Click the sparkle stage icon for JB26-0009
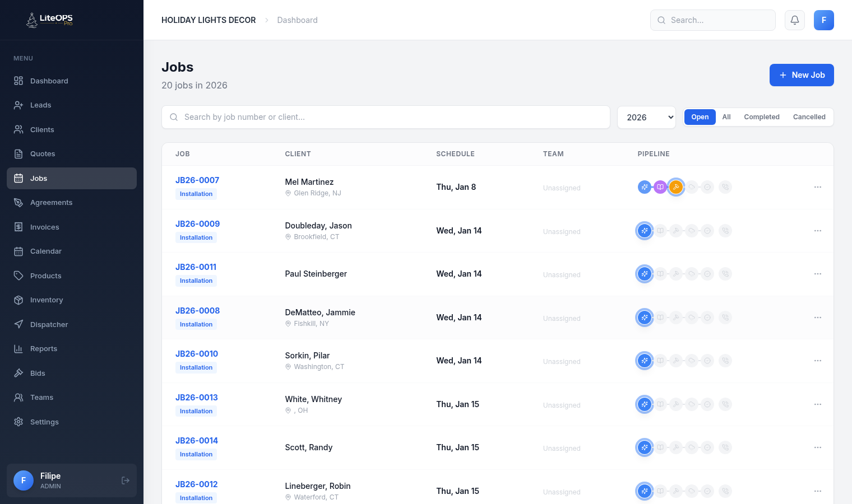Screen dimensions: 852x504 point(645,231)
